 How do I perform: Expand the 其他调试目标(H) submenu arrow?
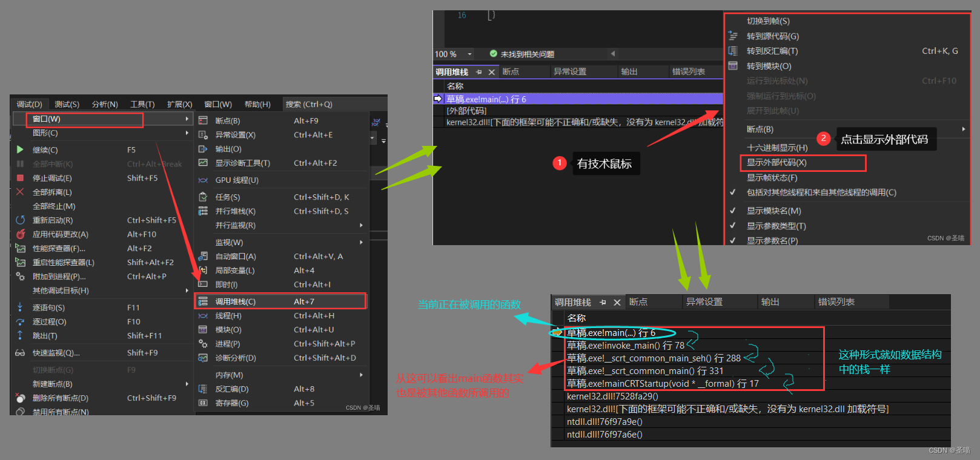(x=187, y=291)
